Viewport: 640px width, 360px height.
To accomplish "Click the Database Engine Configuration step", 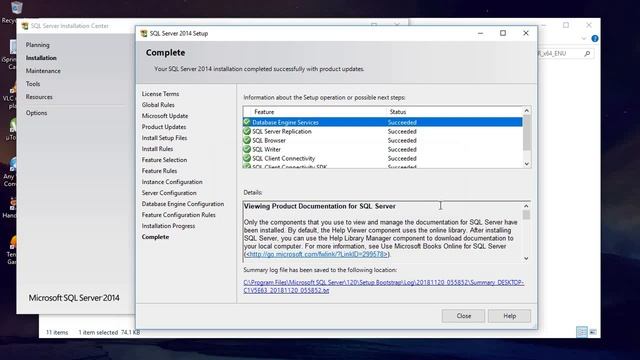I will click(183, 204).
